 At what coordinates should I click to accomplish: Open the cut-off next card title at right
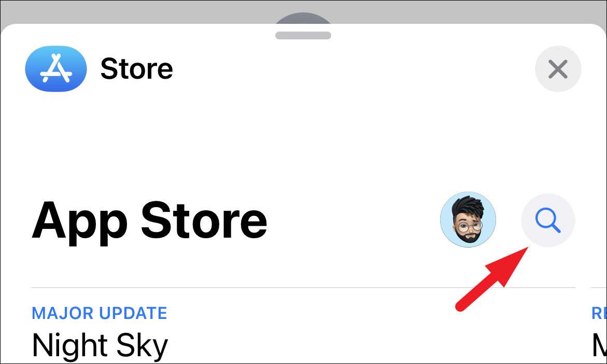coord(599,345)
